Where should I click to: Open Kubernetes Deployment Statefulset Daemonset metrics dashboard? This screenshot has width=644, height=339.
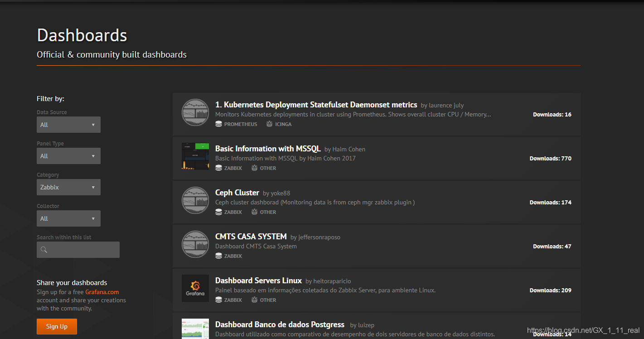click(316, 105)
